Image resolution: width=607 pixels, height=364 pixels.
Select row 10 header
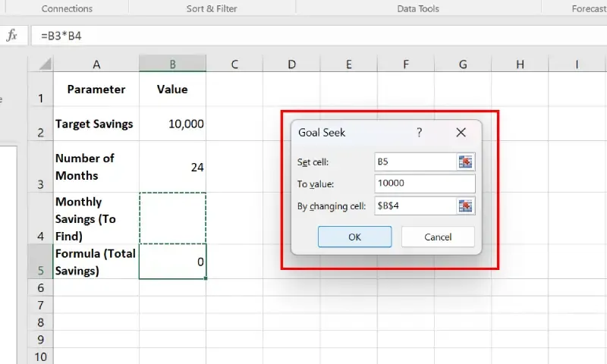[x=41, y=356]
